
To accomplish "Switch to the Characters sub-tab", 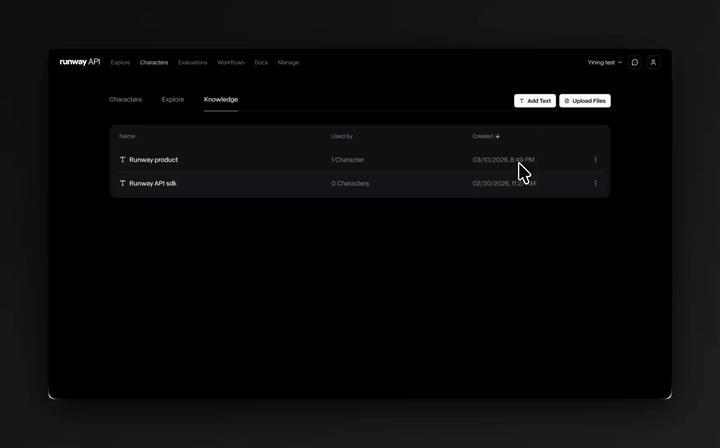I will tap(125, 100).
